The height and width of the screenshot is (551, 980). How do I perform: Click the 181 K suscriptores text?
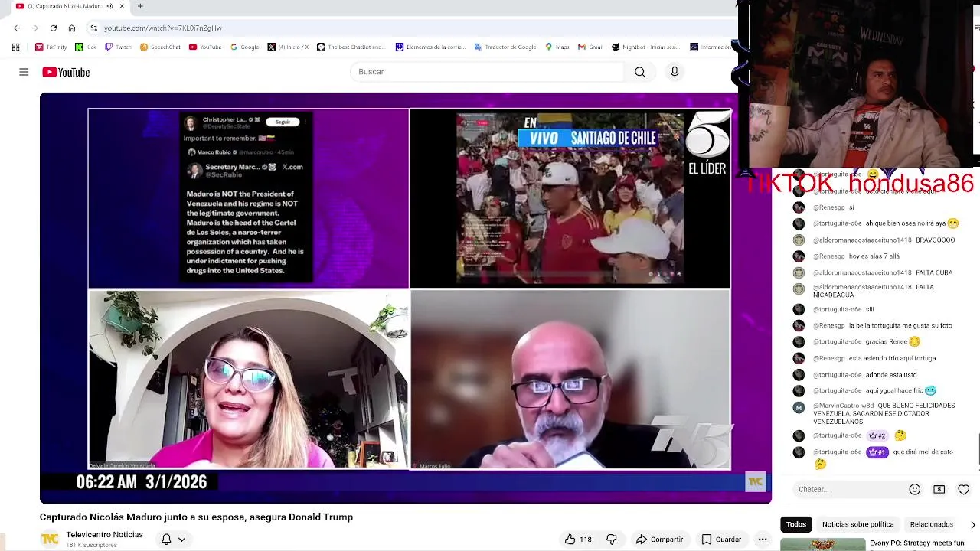(91, 545)
